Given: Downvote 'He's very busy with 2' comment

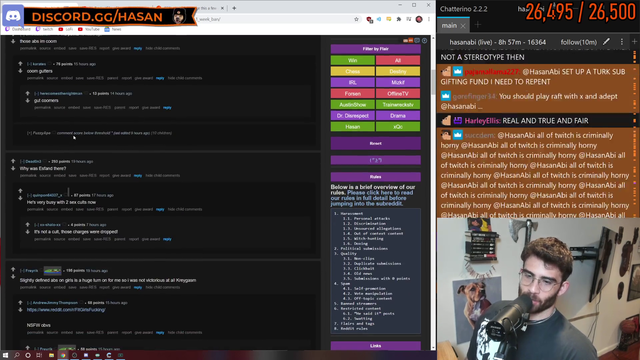Looking at the screenshot, I should coord(20,198).
